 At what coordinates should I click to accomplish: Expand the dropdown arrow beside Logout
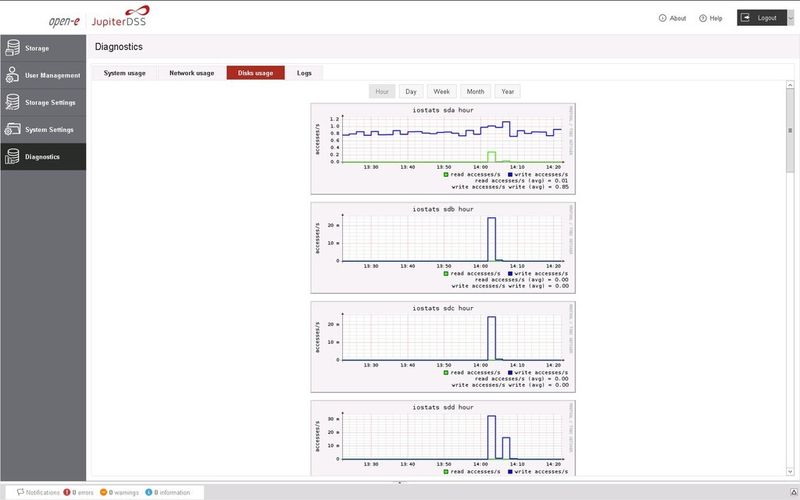tap(789, 18)
